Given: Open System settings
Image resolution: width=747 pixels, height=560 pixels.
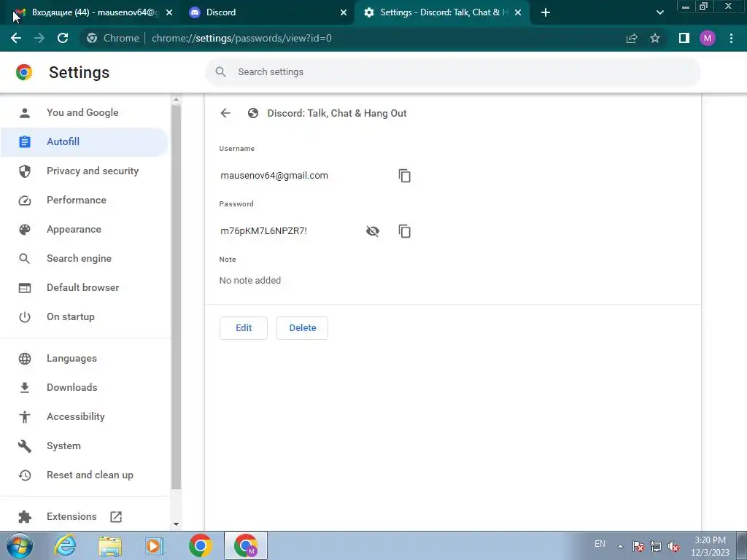Looking at the screenshot, I should [84, 446].
